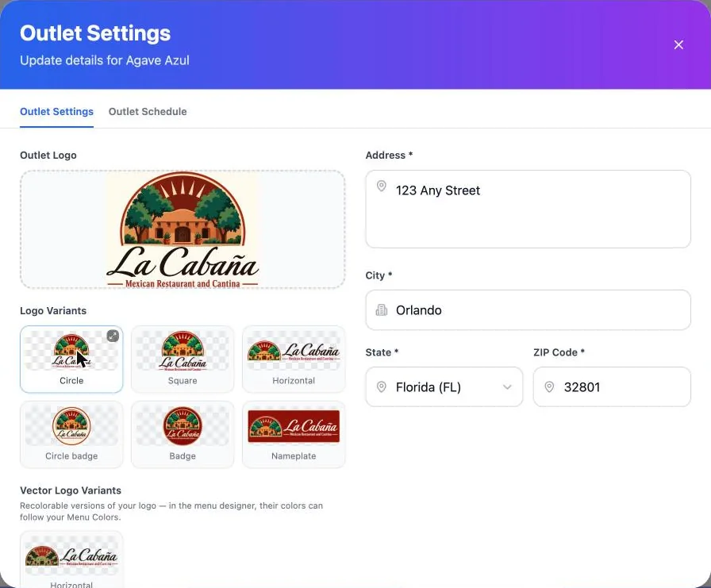This screenshot has height=588, width=711.
Task: Switch to the Outlet Schedule tab
Action: (148, 112)
